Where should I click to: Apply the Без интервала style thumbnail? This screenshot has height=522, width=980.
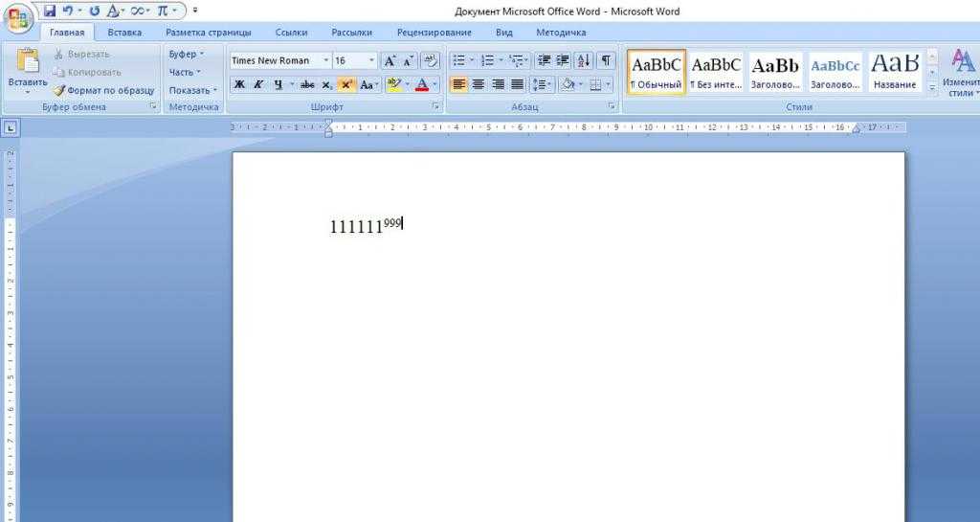(x=716, y=72)
